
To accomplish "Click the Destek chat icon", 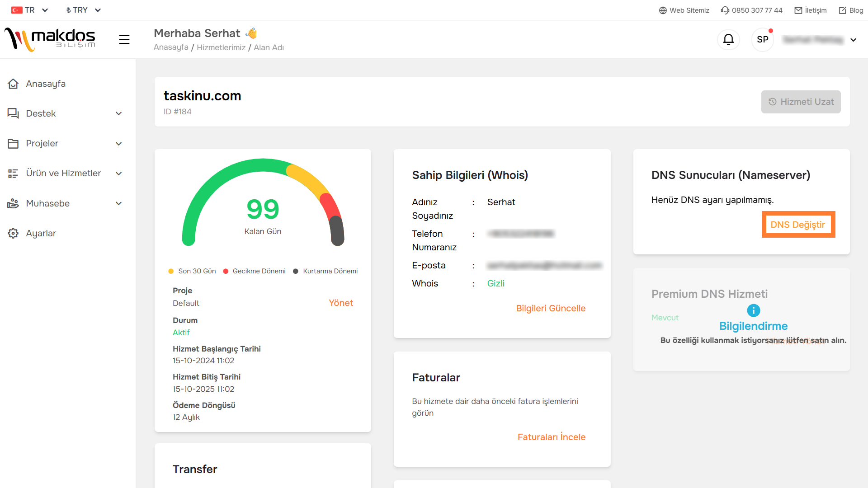I will (13, 113).
